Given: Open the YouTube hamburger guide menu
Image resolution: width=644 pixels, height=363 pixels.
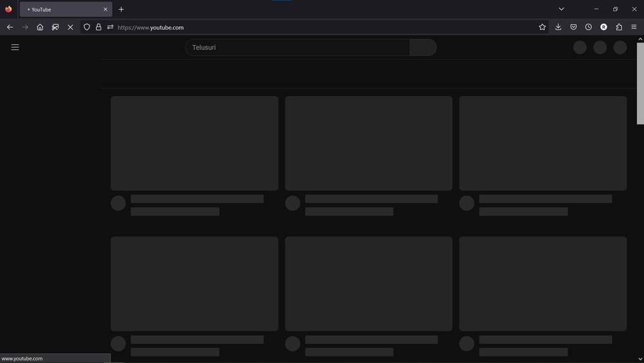Looking at the screenshot, I should 15,47.
